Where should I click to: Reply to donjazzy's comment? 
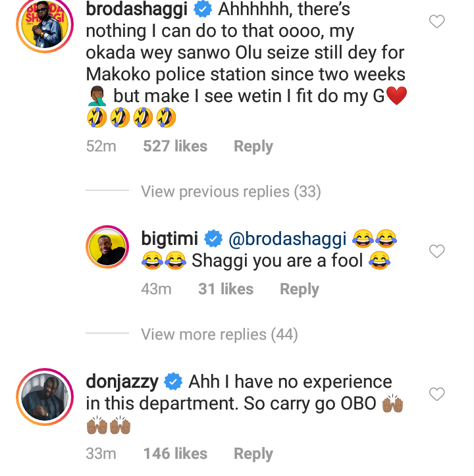tap(253, 454)
